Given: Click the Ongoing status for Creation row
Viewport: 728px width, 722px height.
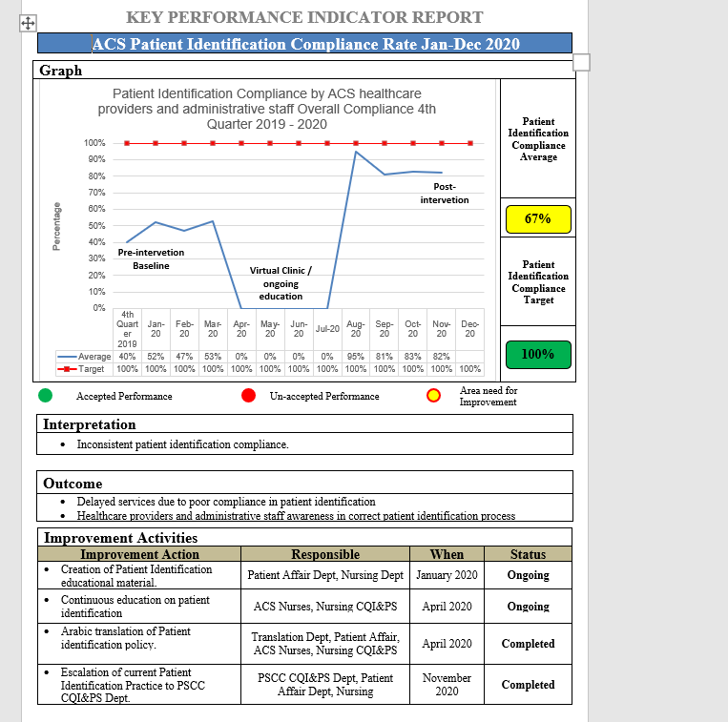Looking at the screenshot, I should click(x=528, y=575).
